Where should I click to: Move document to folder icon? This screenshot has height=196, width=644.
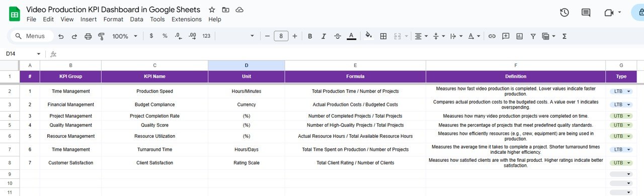click(x=225, y=10)
